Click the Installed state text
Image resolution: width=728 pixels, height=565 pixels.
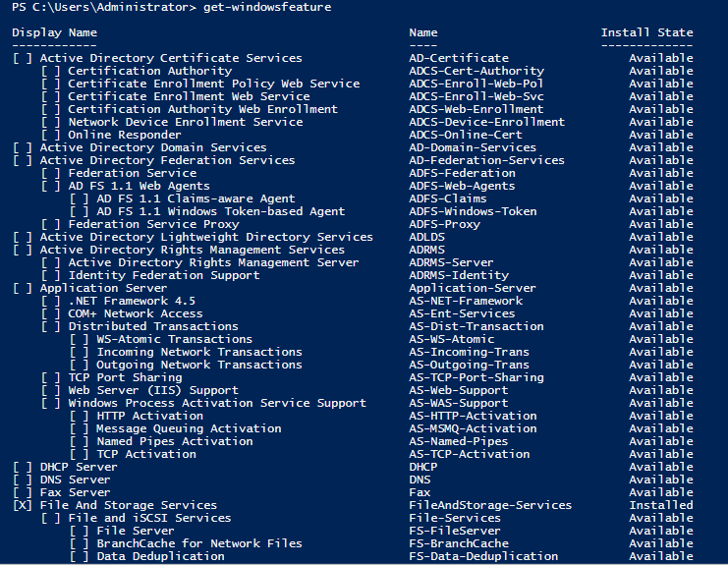(661, 505)
